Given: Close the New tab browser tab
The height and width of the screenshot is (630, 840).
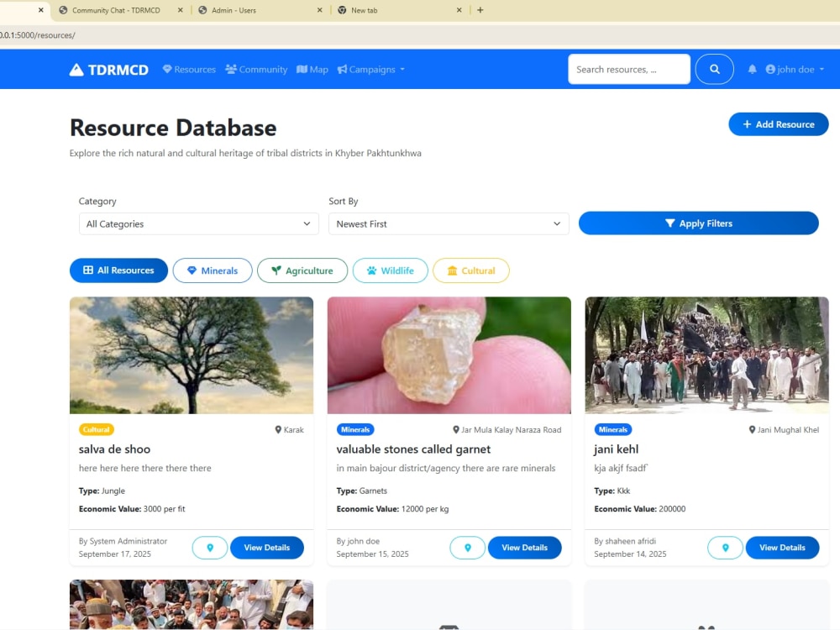Looking at the screenshot, I should coord(459,10).
